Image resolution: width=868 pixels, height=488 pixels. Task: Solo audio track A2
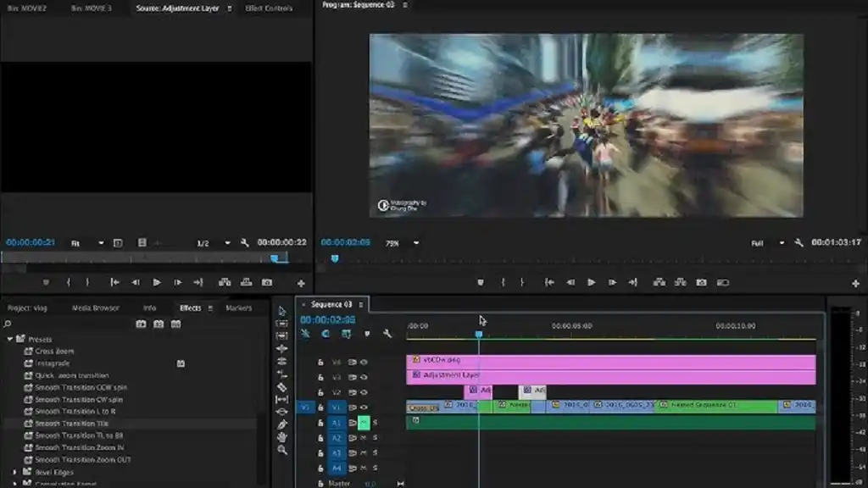tap(375, 438)
